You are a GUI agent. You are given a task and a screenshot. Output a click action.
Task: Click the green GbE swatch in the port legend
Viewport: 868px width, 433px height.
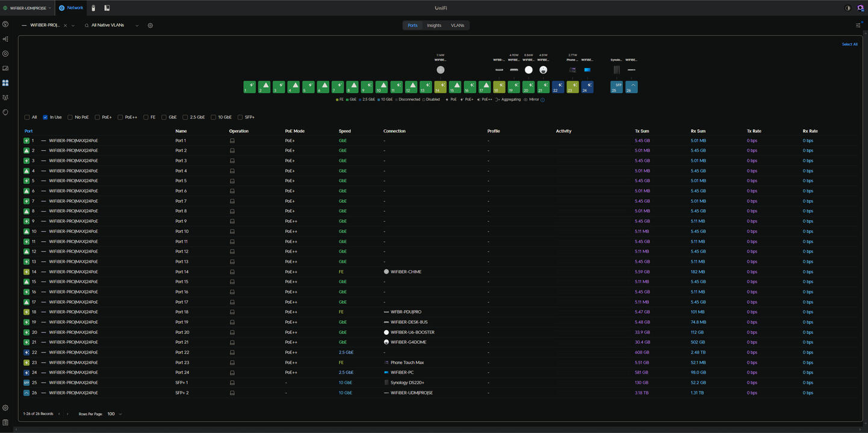347,99
